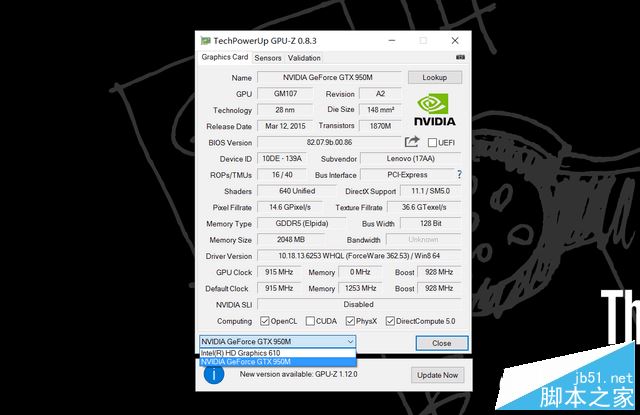Click the GPU Clock row Memory value 0 MHz
The image size is (640, 415).
tap(360, 272)
